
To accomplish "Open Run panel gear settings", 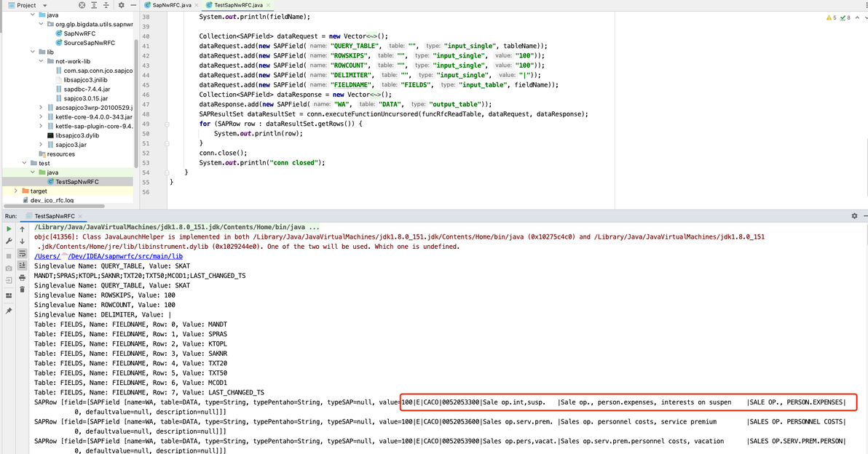I will click(854, 215).
